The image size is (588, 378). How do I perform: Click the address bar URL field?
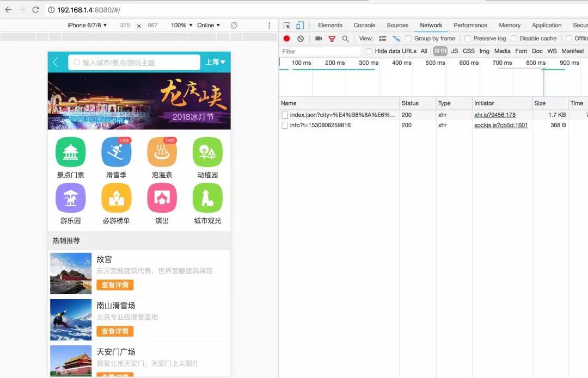pyautogui.click(x=315, y=10)
